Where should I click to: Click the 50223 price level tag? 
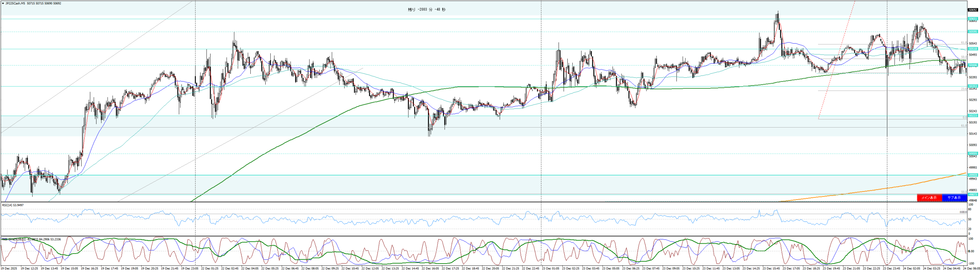click(x=973, y=116)
